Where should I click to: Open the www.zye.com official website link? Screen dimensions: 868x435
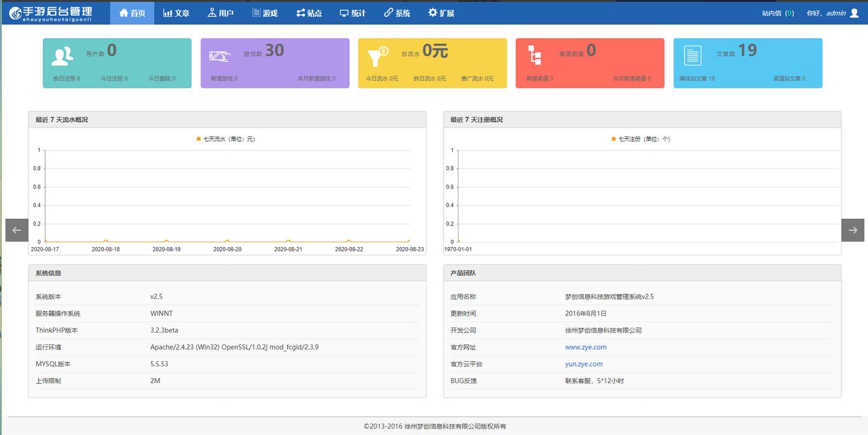click(x=585, y=347)
